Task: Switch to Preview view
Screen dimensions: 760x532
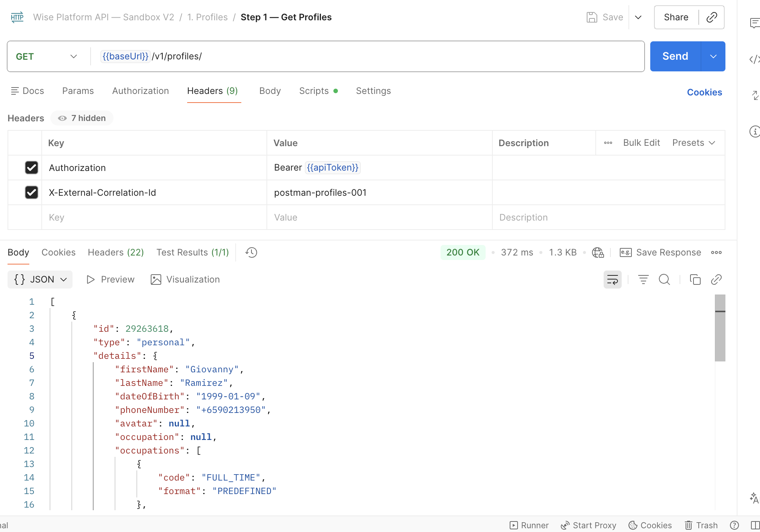Action: point(111,280)
